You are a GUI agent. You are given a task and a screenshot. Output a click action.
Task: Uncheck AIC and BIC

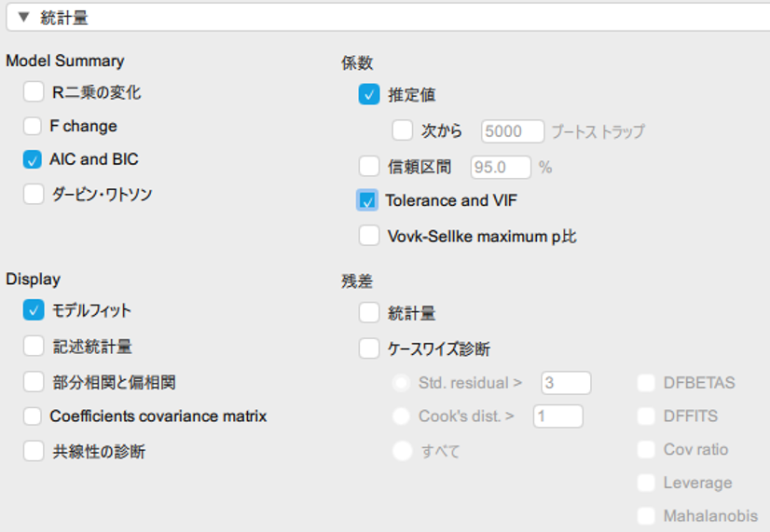click(x=34, y=159)
